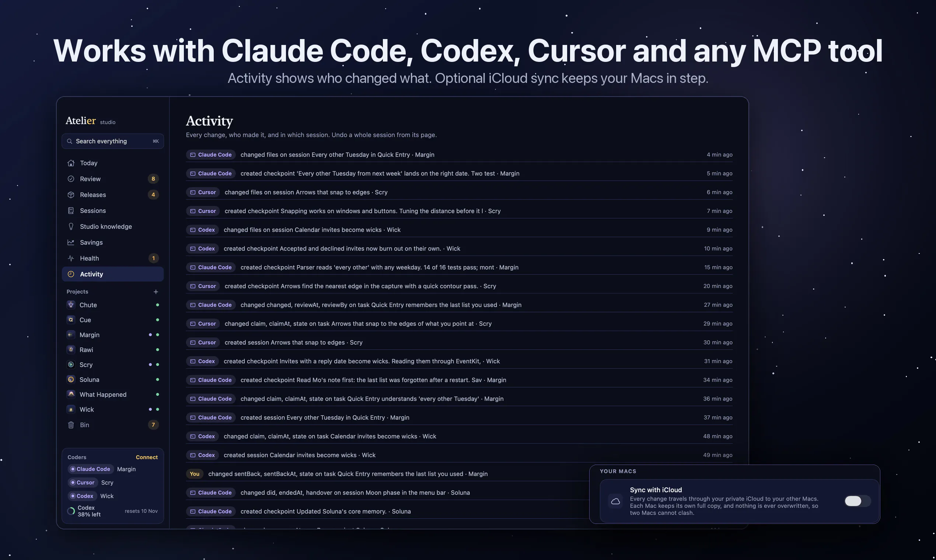This screenshot has height=560, width=936.
Task: Select Studio knowledge in sidebar
Action: tap(112, 227)
